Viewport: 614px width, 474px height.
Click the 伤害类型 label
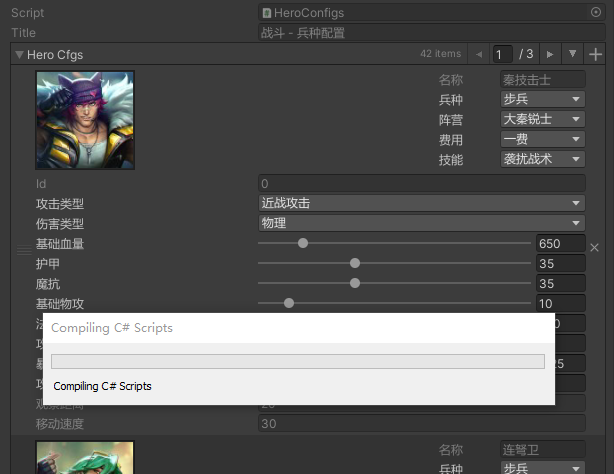[60, 223]
